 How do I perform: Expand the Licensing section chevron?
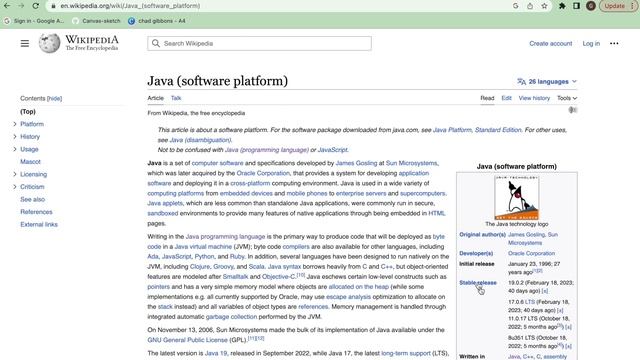tap(15, 174)
